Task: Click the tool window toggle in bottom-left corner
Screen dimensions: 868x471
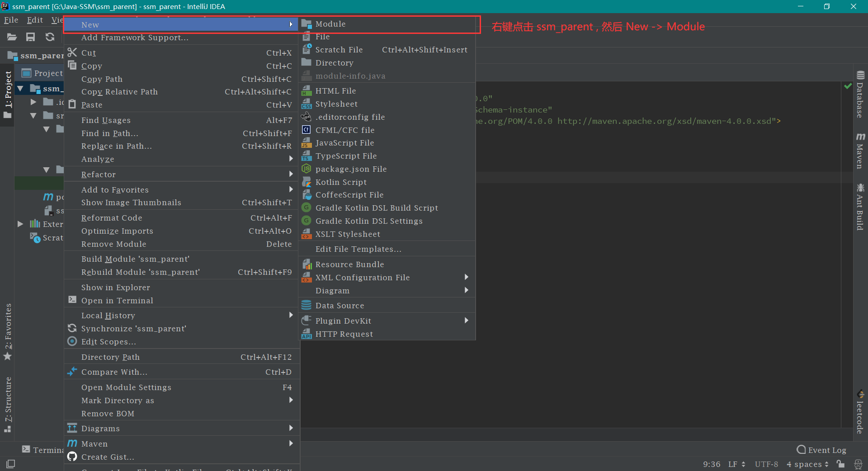Action: [x=10, y=464]
